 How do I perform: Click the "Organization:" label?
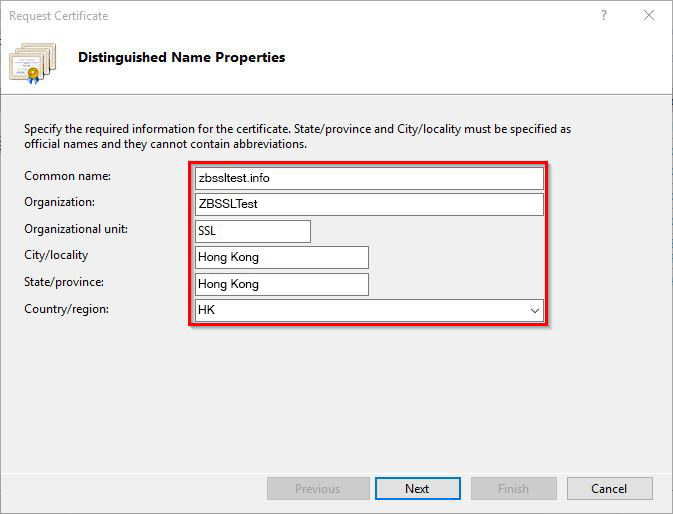pyautogui.click(x=59, y=202)
